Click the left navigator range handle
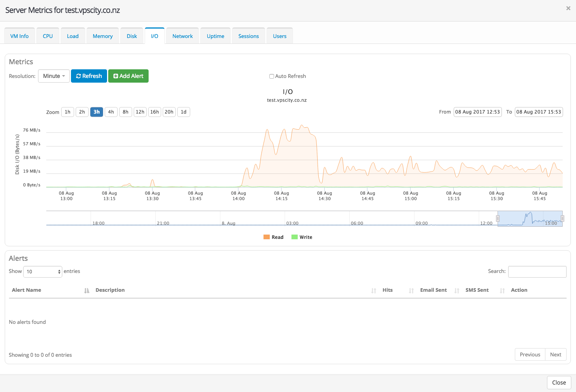The height and width of the screenshot is (392, 576). (x=498, y=219)
